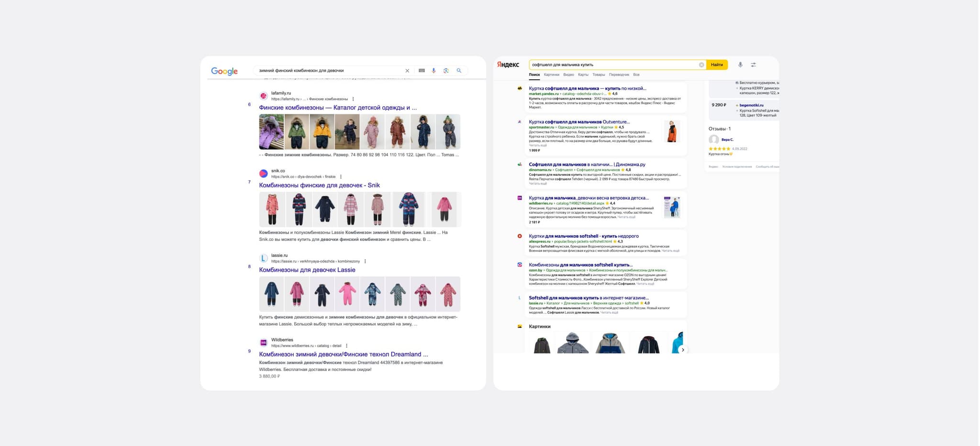Open the Yandex Переводчик tab
Viewport: 980px width, 446px height.
click(x=619, y=75)
